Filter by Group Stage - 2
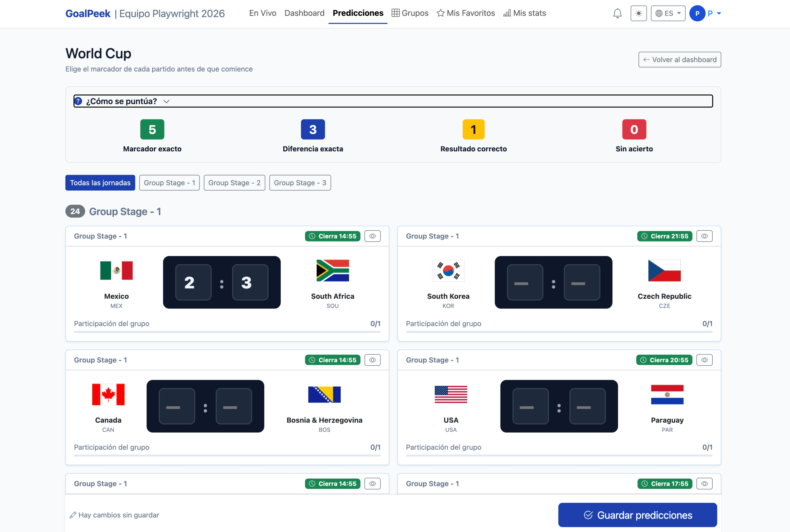 pyautogui.click(x=234, y=183)
